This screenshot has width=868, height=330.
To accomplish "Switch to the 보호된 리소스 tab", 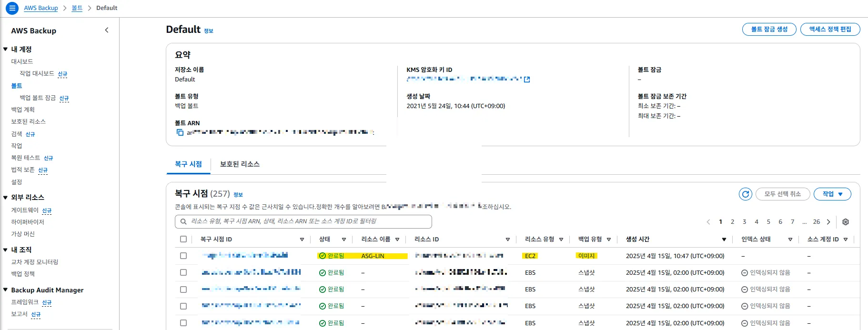I will click(x=240, y=164).
